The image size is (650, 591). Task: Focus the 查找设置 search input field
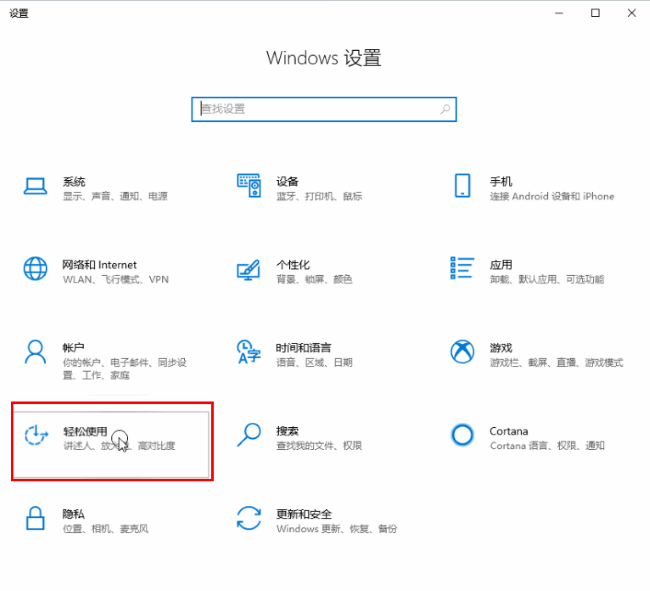pos(315,109)
